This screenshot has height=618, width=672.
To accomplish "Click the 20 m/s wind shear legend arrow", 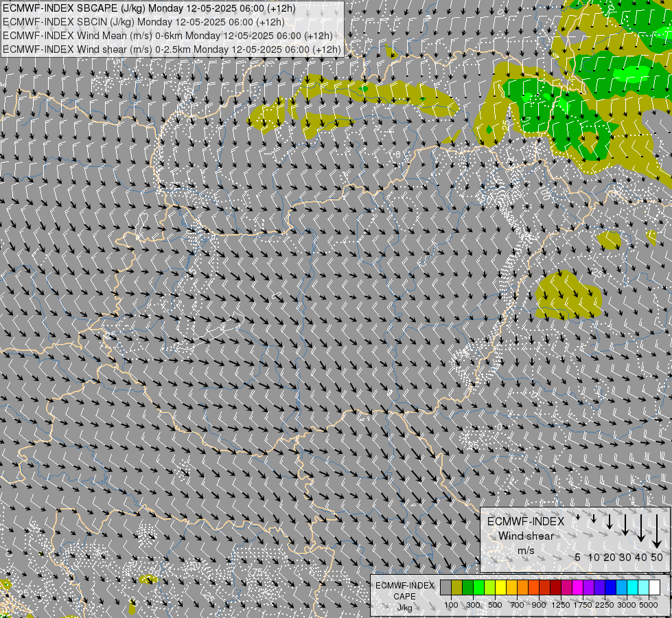I will 610,521.
